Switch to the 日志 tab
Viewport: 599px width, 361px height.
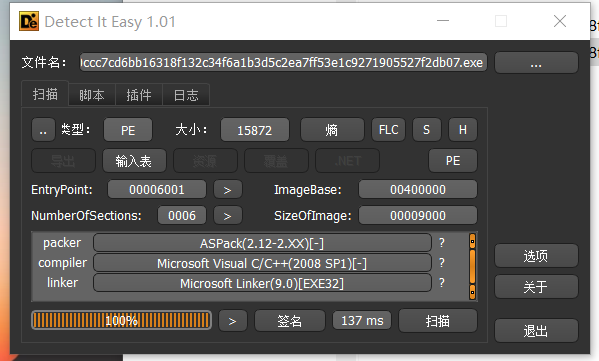(186, 95)
